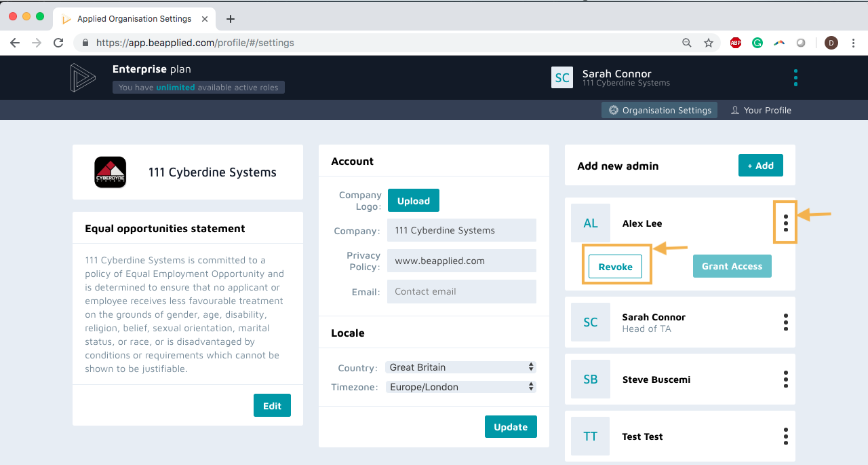Click the Applied logo in header
868x465 pixels.
click(x=83, y=77)
